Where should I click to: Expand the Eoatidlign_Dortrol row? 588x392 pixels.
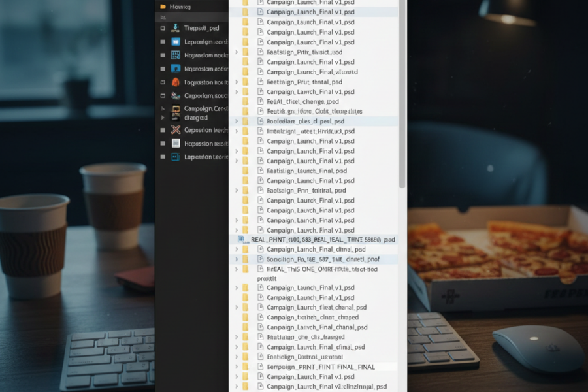pyautogui.click(x=237, y=357)
